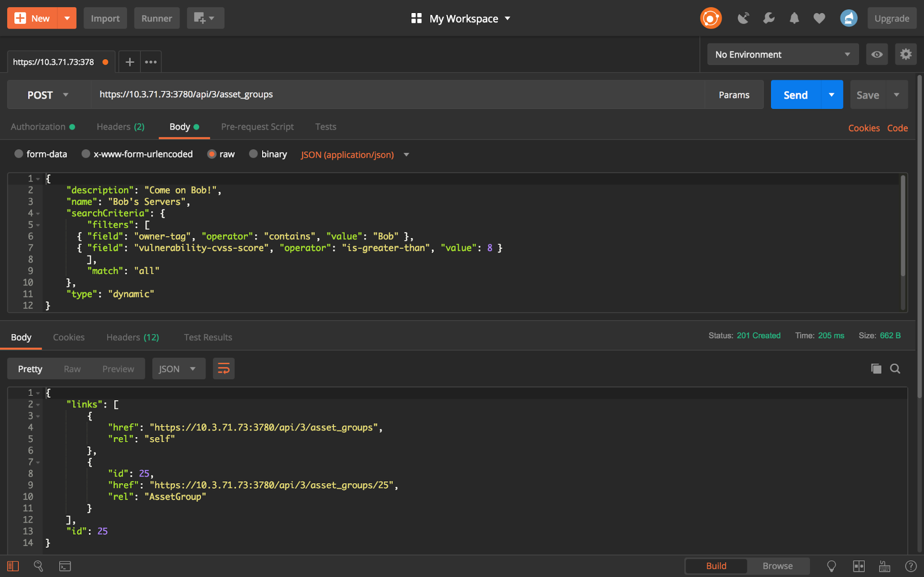Click the sync status icon
Image resolution: width=924 pixels, height=577 pixels.
click(710, 18)
